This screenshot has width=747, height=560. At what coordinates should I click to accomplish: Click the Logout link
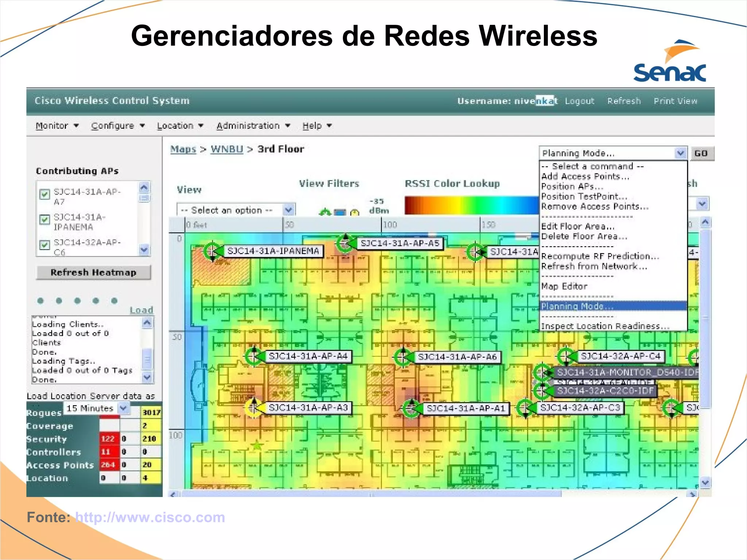[579, 101]
